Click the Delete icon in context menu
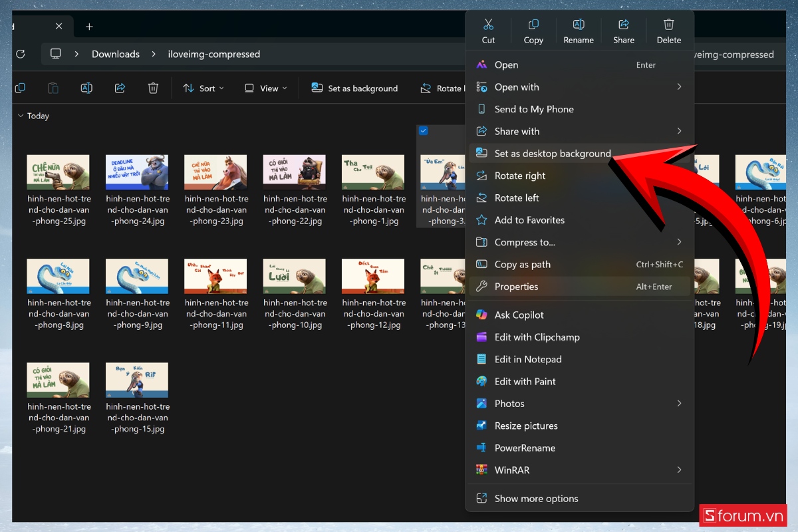This screenshot has height=532, width=798. tap(668, 31)
